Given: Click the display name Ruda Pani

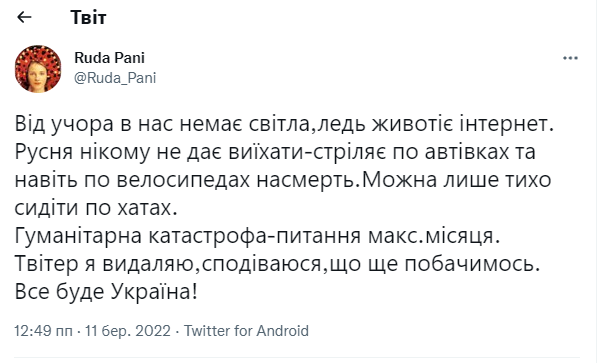Looking at the screenshot, I should click(109, 58).
